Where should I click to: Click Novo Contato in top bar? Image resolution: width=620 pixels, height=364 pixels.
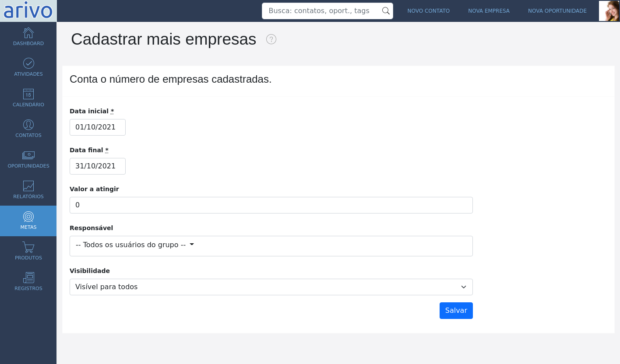(x=429, y=11)
